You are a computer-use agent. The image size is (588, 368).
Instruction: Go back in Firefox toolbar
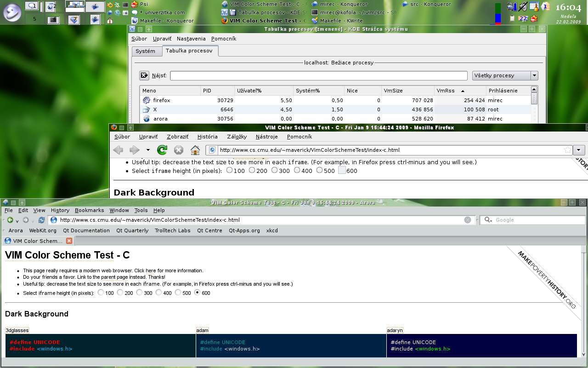tap(118, 150)
